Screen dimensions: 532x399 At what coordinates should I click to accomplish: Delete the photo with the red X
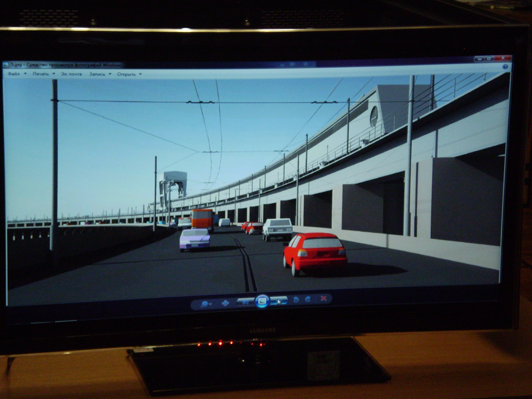click(323, 298)
